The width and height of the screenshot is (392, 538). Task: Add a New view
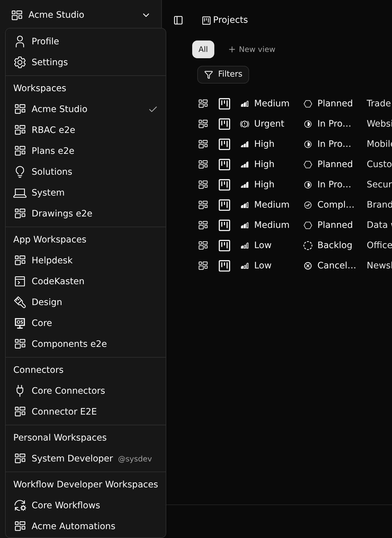[252, 49]
